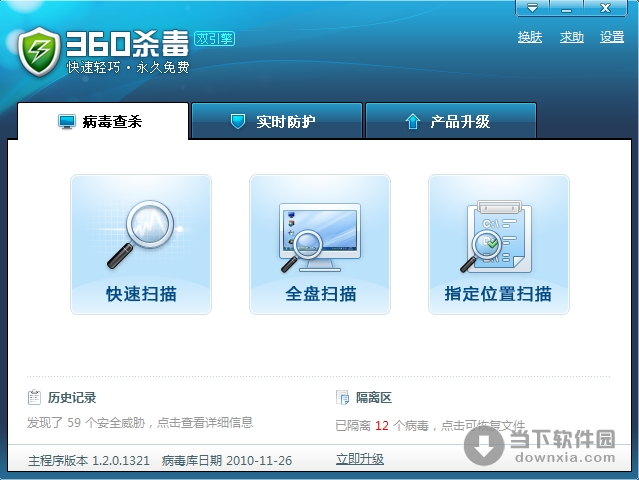Switch to the 病毒查杀 tab
639x480 pixels.
coord(103,121)
